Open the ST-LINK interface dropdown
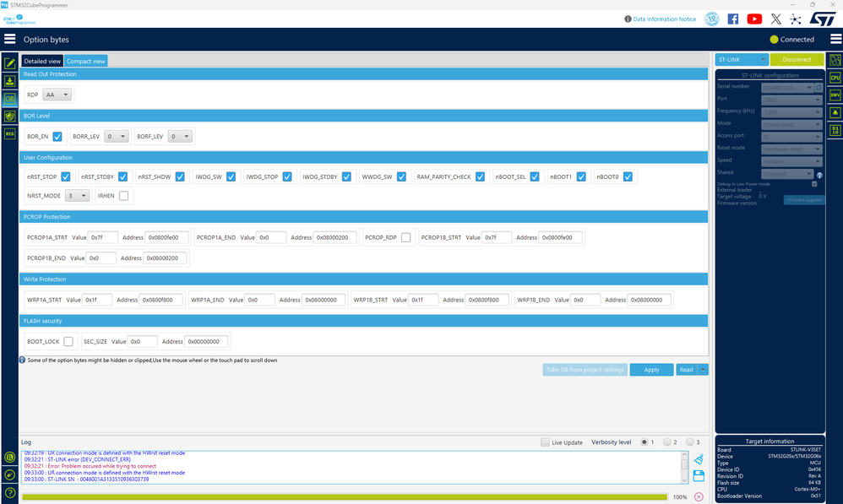 [x=742, y=60]
